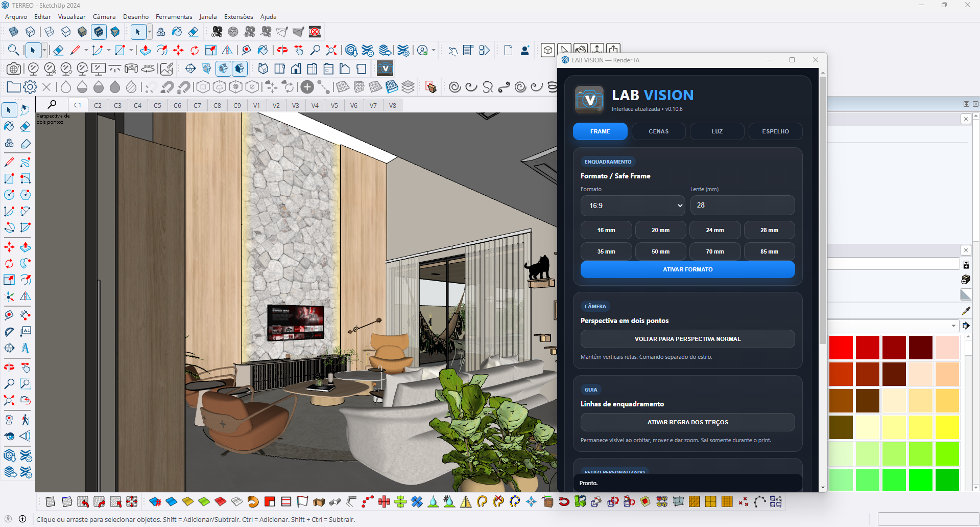Select the Walk tool in left toolbar
The image size is (980, 527).
[x=25, y=420]
